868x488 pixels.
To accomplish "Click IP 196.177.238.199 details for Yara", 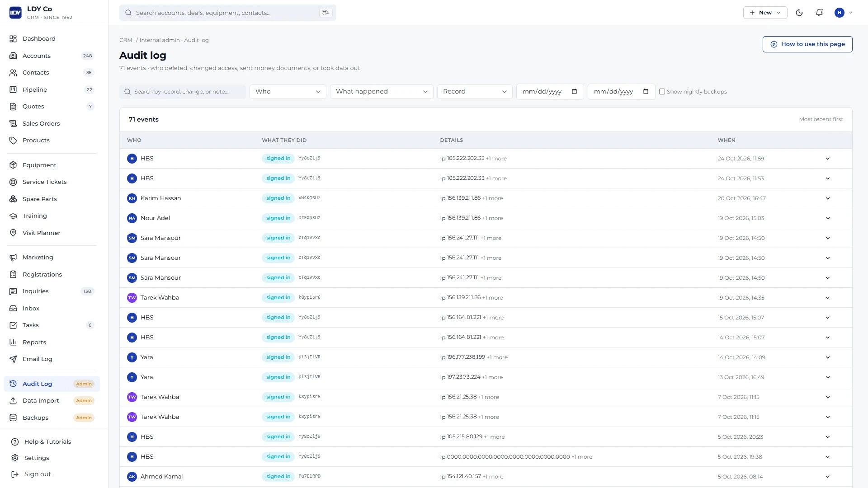I will point(473,357).
